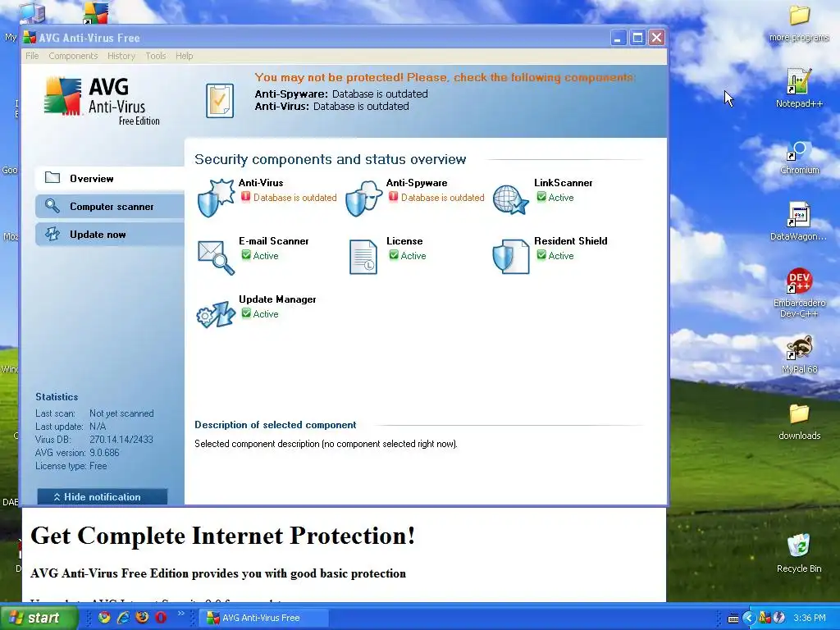840x630 pixels.
Task: Click the LinkScanner component title
Action: (563, 183)
